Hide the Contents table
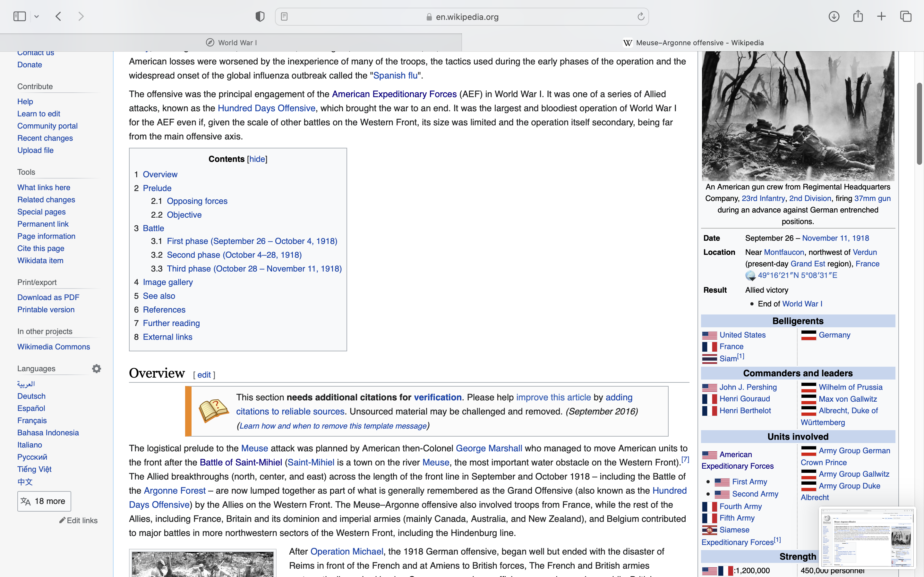This screenshot has height=577, width=924. click(x=257, y=159)
